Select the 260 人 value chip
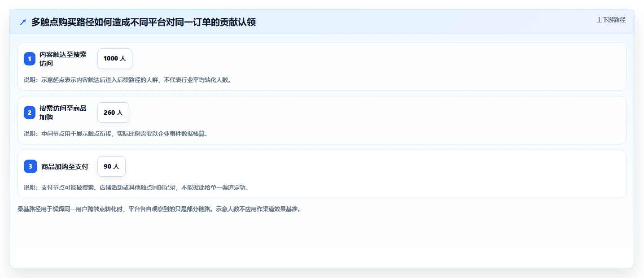The height and width of the screenshot is (278, 644). click(x=113, y=113)
